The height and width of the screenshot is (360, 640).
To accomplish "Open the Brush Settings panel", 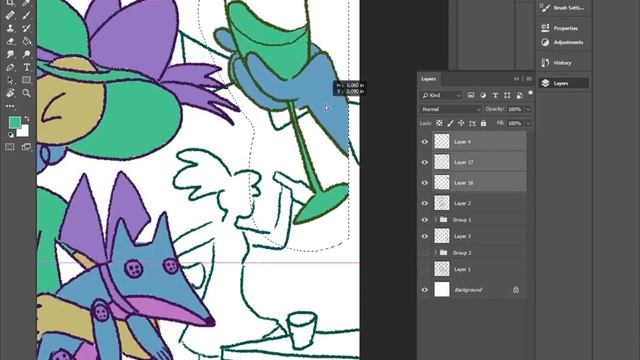I will click(563, 7).
